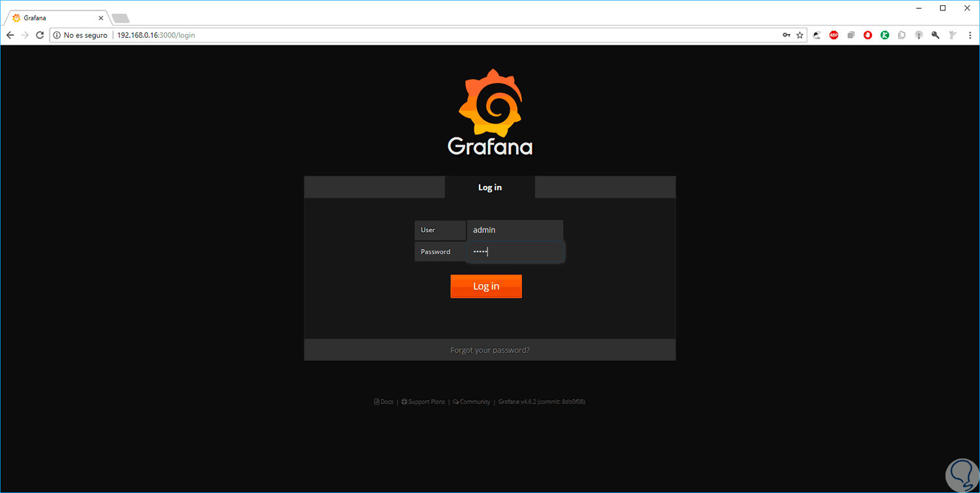Click the grey stacked squares extension icon

pos(851,35)
